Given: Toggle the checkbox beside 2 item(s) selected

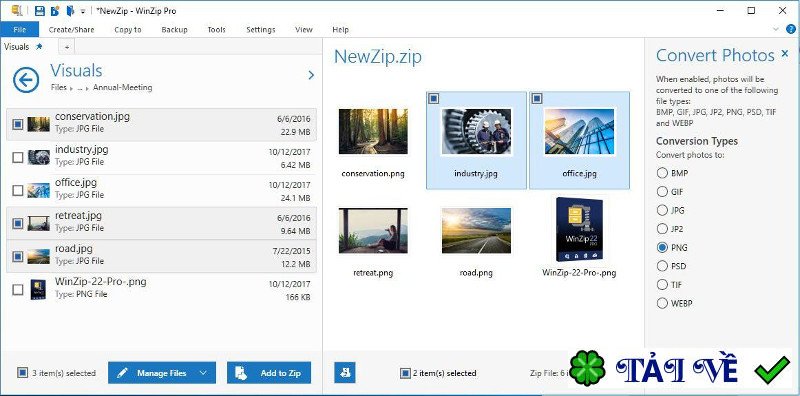Looking at the screenshot, I should (405, 373).
